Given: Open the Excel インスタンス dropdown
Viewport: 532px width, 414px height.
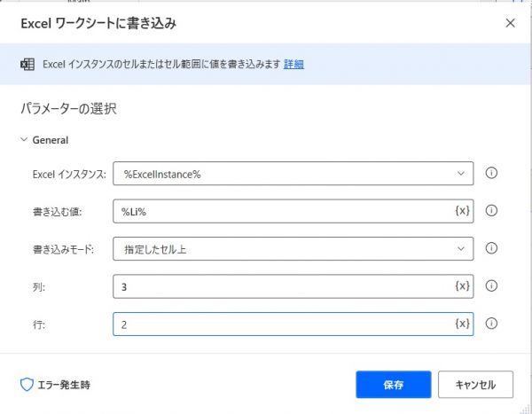Looking at the screenshot, I should pyautogui.click(x=293, y=174).
